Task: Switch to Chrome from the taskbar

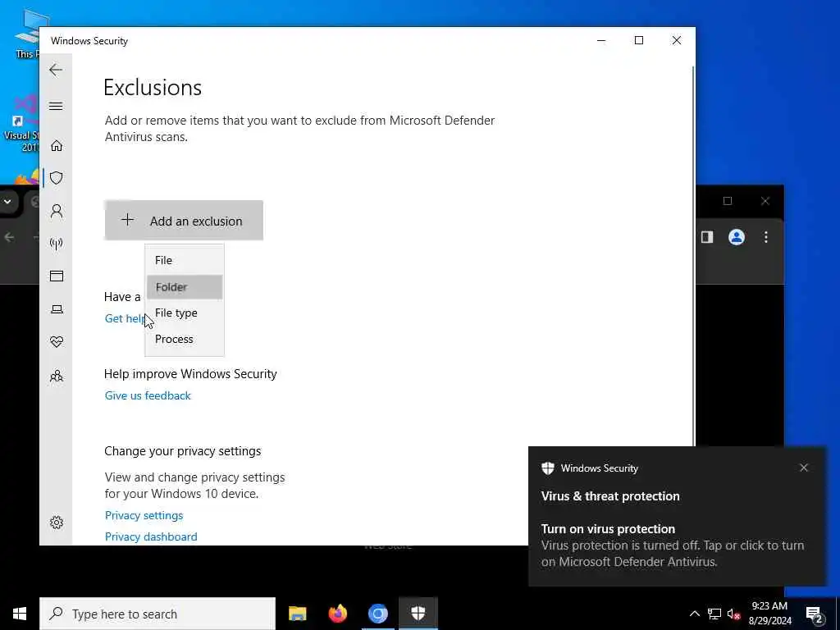Action: pyautogui.click(x=377, y=614)
